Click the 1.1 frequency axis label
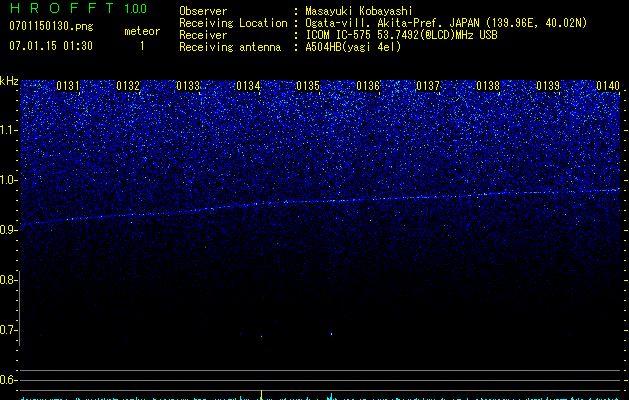Viewport: 629px width, 400px height. pos(9,130)
